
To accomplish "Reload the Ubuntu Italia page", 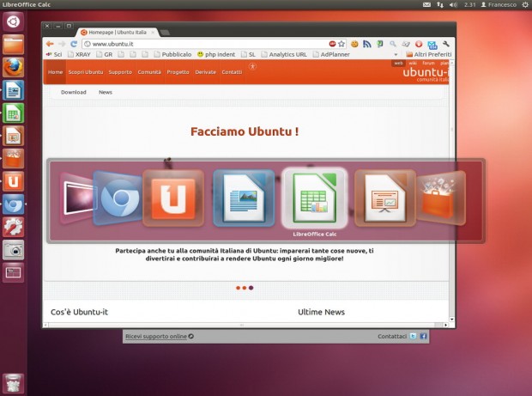I will (x=74, y=44).
